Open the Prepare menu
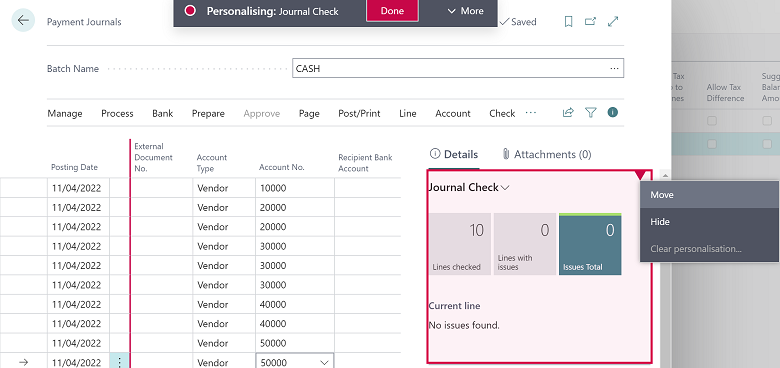The width and height of the screenshot is (780, 368). pos(208,113)
